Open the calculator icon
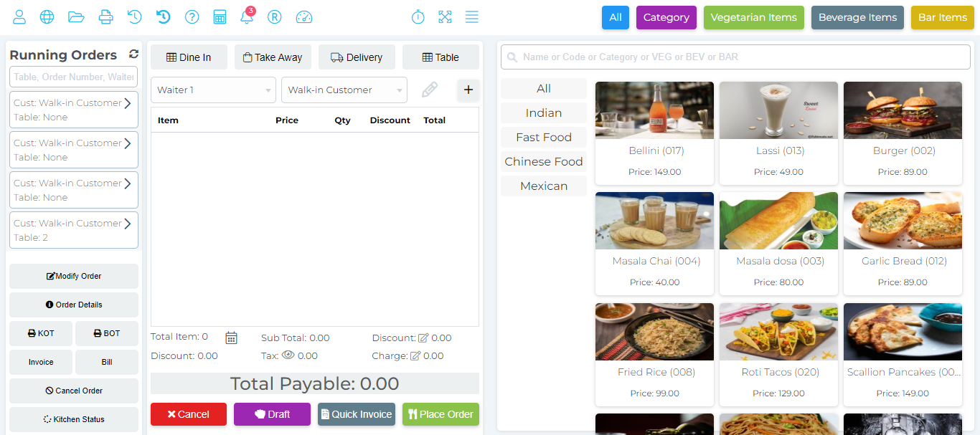The height and width of the screenshot is (435, 980). coord(220,17)
